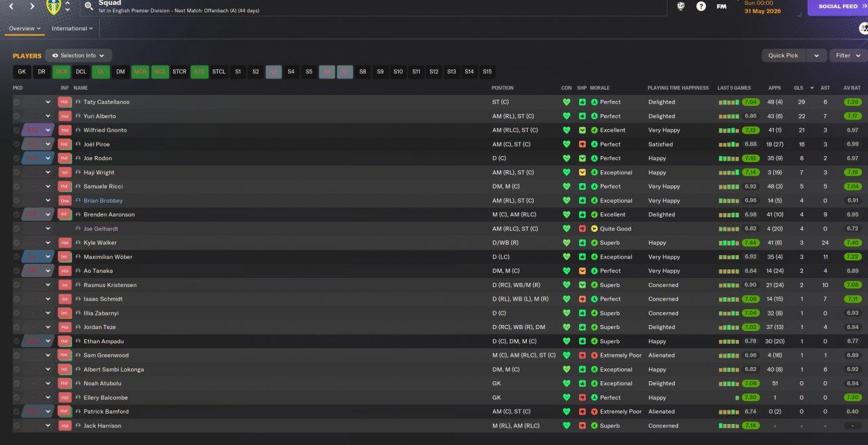Open the International tab menu
Image resolution: width=868 pixels, height=445 pixels.
[x=73, y=28]
